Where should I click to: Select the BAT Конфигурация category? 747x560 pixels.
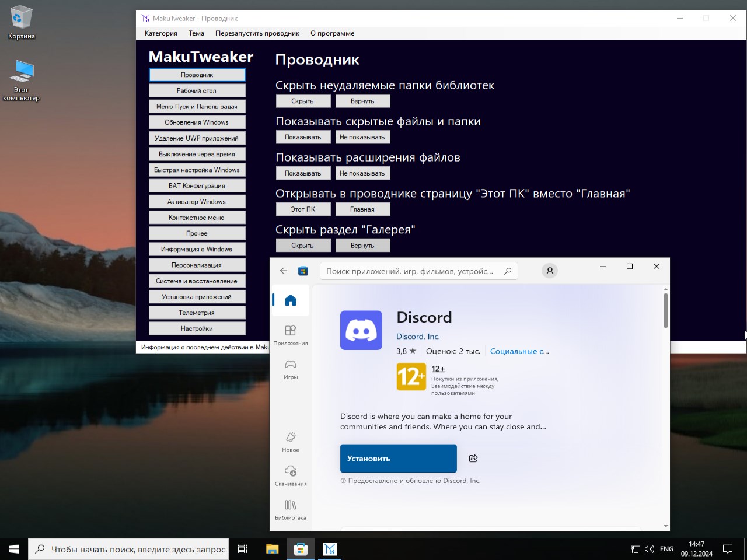197,185
